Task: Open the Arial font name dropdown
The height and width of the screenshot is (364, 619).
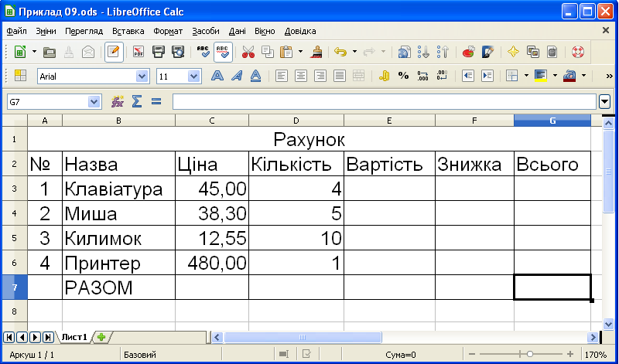Action: 142,76
